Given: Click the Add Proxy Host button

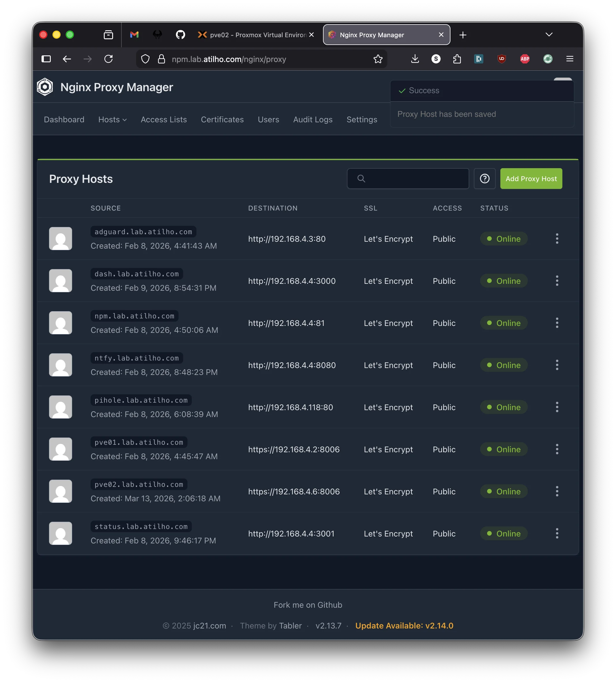Looking at the screenshot, I should [x=531, y=178].
